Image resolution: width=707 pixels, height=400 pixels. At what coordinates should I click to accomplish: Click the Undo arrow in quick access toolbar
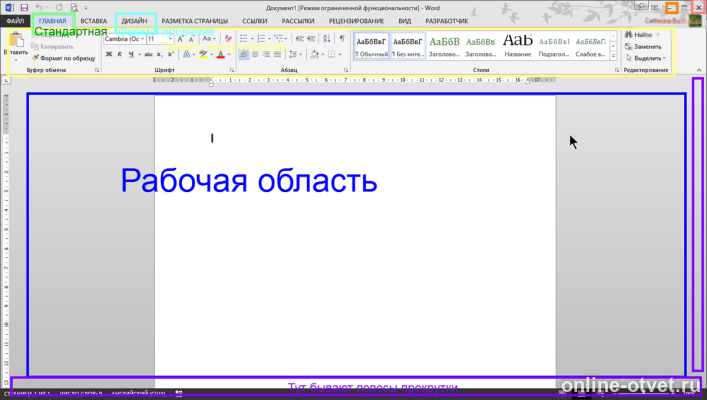tap(40, 8)
